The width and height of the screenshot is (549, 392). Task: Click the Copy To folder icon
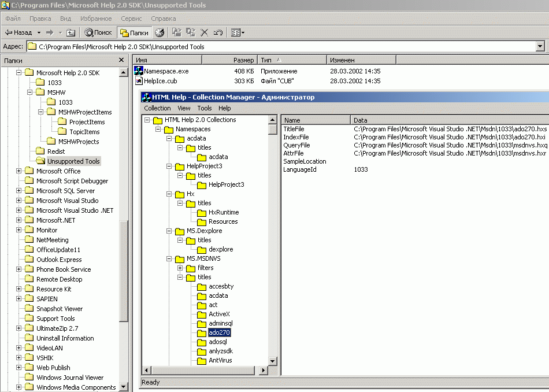[x=191, y=32]
